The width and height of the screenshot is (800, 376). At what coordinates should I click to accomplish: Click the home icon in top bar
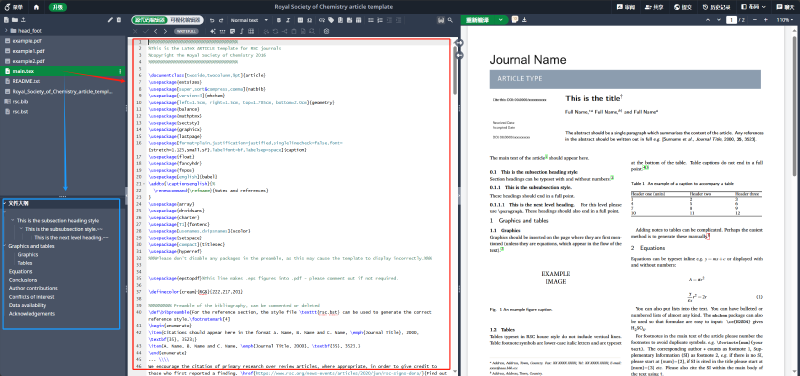click(36, 7)
